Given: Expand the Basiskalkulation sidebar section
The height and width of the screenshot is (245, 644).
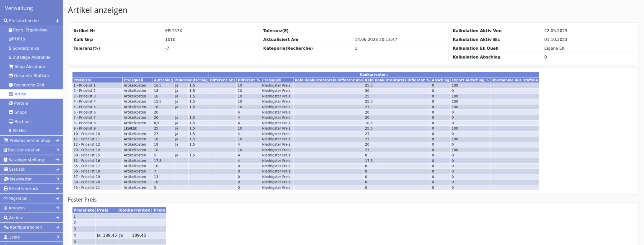Looking at the screenshot, I should pos(57,150).
